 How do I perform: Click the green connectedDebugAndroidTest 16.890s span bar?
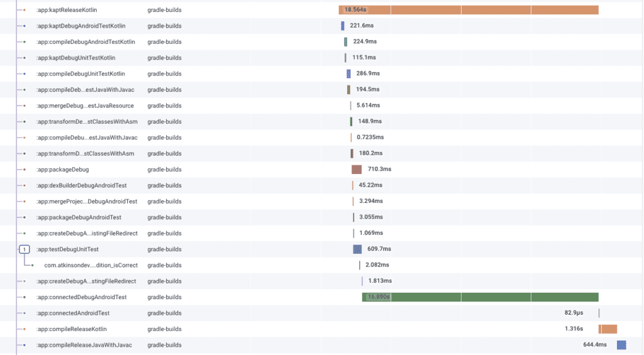click(479, 297)
